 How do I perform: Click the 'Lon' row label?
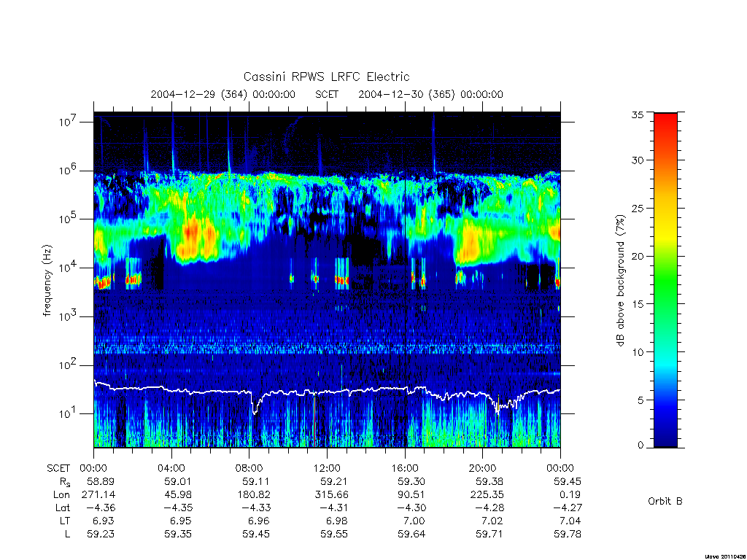61,495
